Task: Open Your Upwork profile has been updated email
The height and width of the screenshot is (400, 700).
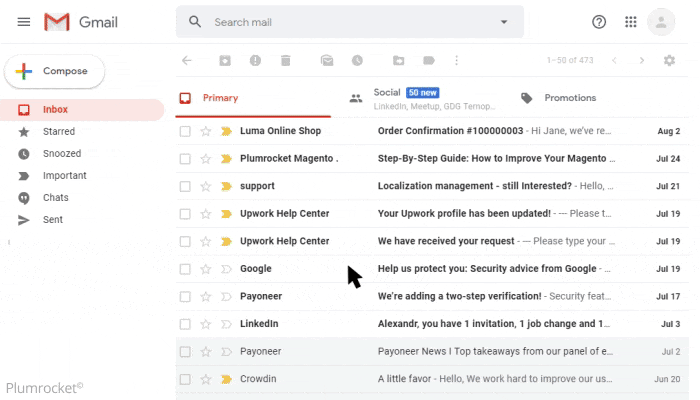Action: point(432,214)
